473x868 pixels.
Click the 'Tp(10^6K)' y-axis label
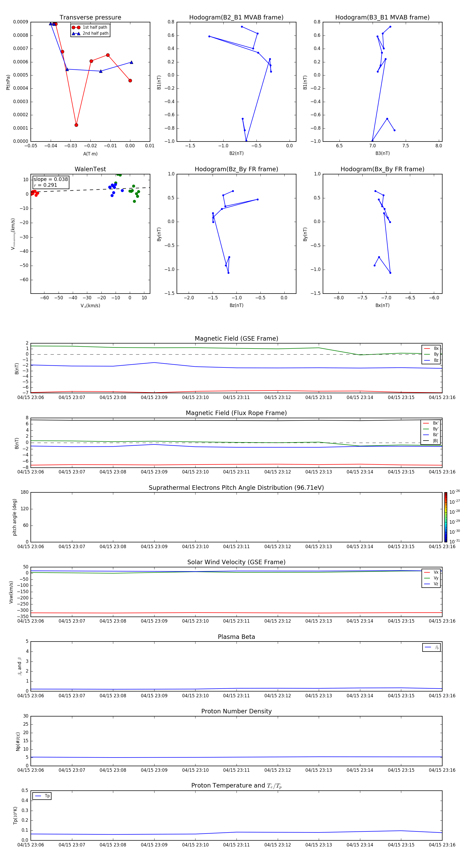15,815
